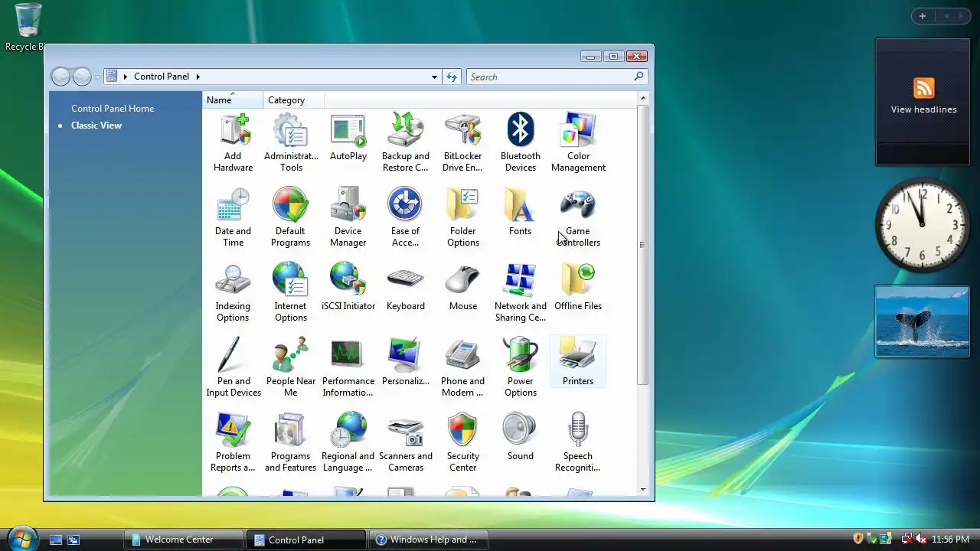Open Keyboard settings
The height and width of the screenshot is (551, 980).
point(406,287)
